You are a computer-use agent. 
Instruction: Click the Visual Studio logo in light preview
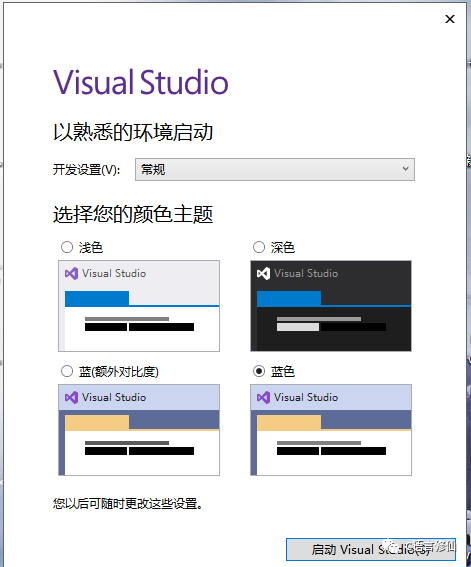pyautogui.click(x=71, y=273)
